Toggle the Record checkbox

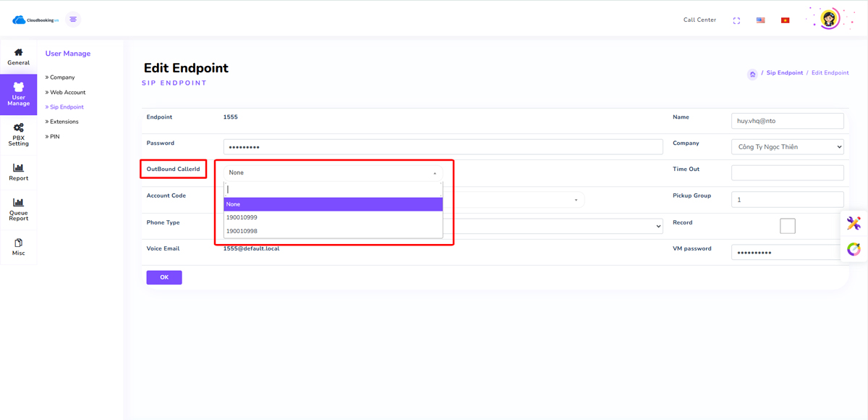tap(788, 226)
